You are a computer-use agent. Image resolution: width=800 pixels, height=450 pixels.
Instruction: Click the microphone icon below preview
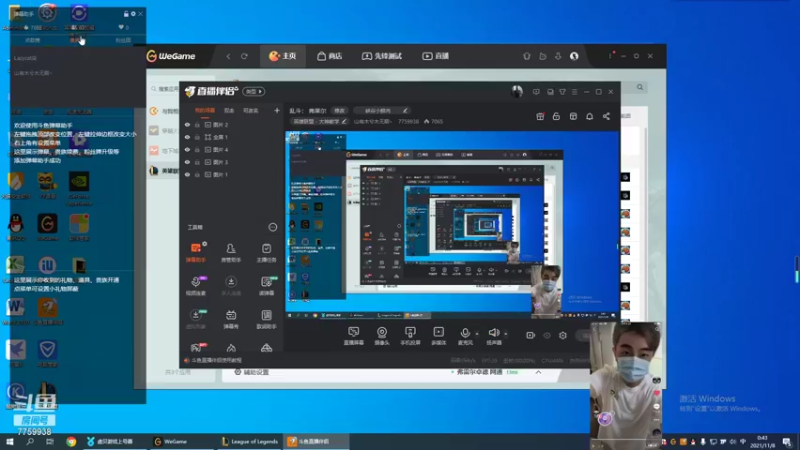(465, 335)
